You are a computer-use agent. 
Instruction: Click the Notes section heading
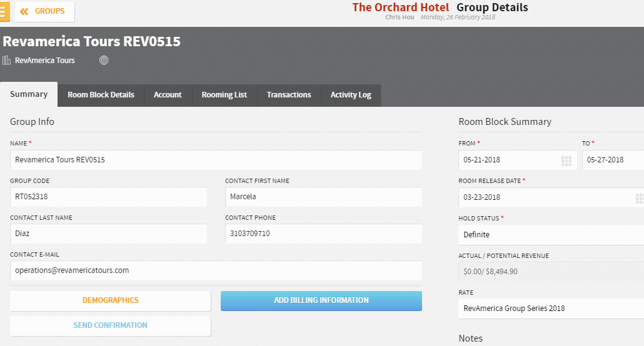471,339
